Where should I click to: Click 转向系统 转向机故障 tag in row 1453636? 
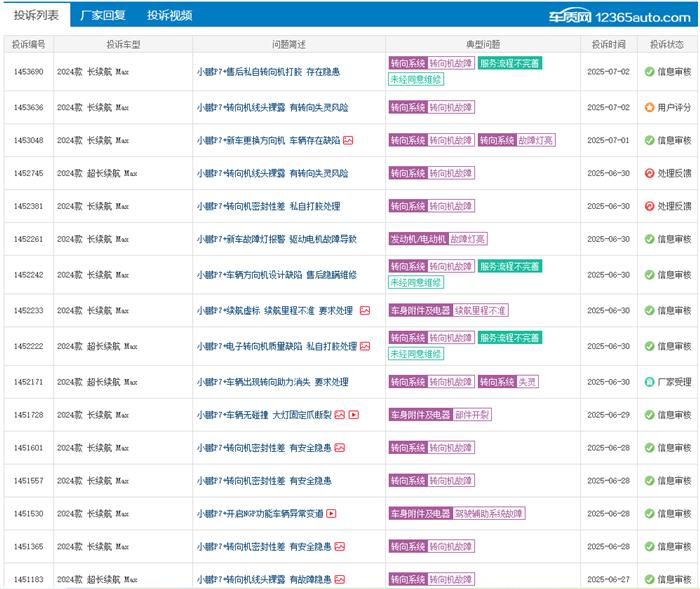pos(431,107)
